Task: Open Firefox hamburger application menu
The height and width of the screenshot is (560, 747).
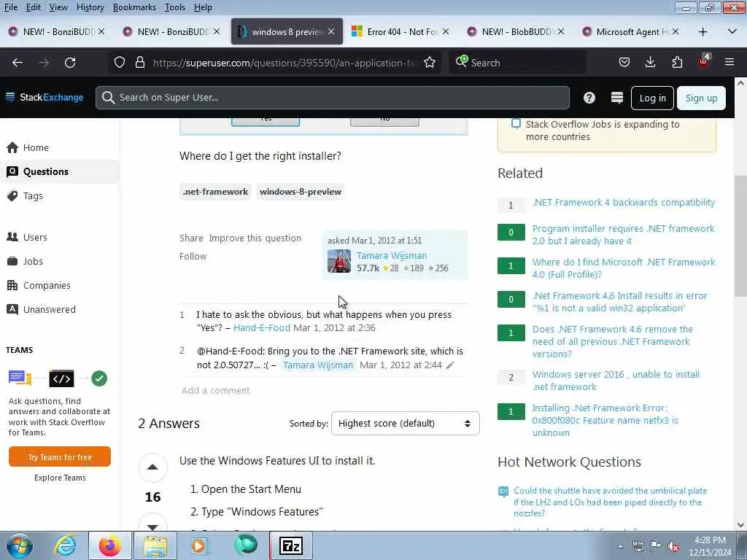Action: click(729, 62)
